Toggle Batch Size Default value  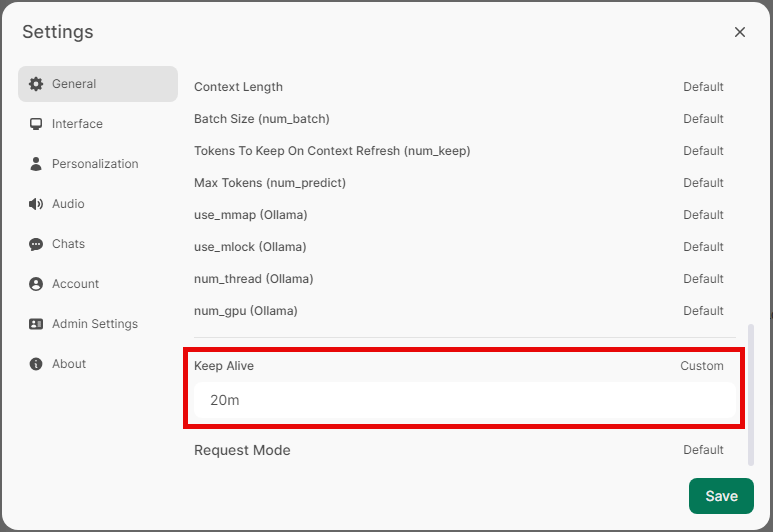pyautogui.click(x=703, y=119)
